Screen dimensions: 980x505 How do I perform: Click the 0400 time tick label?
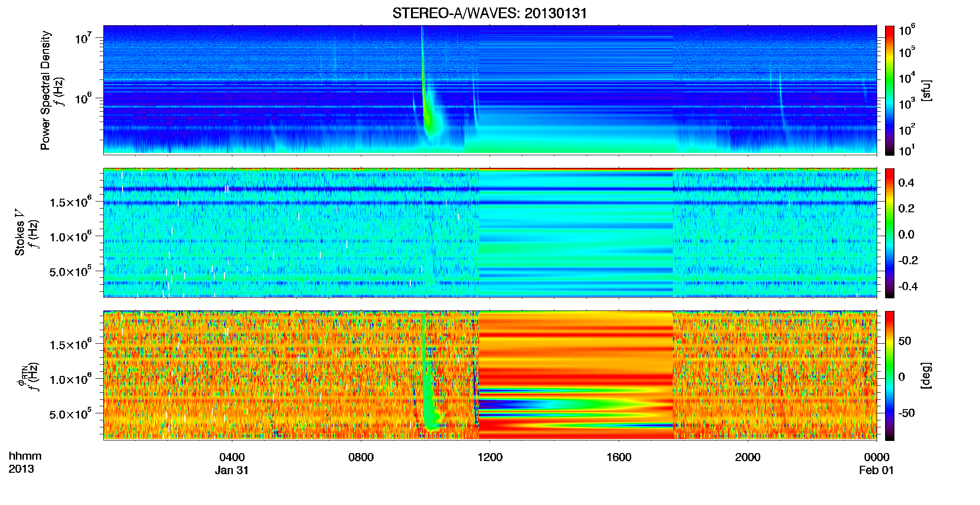coord(232,457)
